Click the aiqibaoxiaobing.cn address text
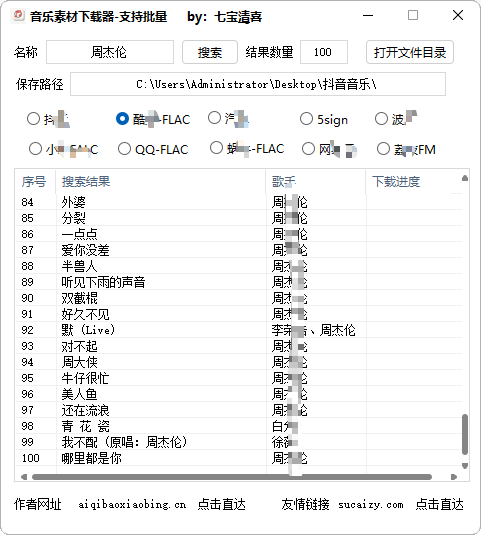The width and height of the screenshot is (481, 535). point(132,504)
